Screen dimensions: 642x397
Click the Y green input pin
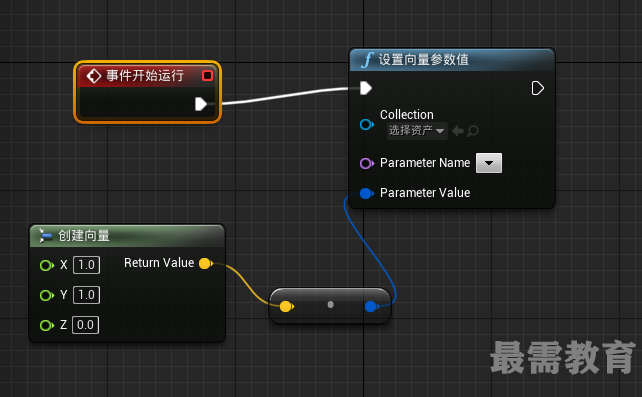tap(47, 295)
